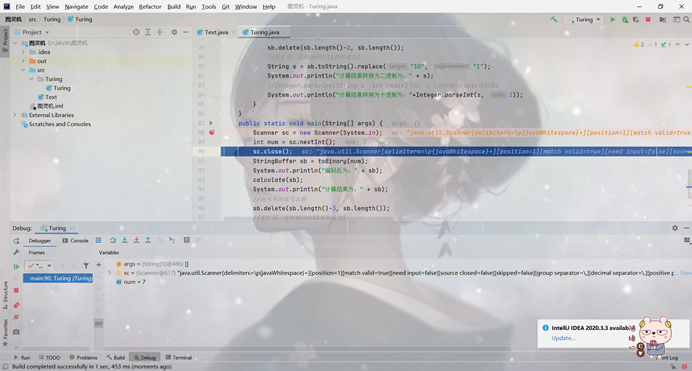The height and width of the screenshot is (371, 692).
Task: Click run gutter arrow on line 87
Action: coord(211,123)
